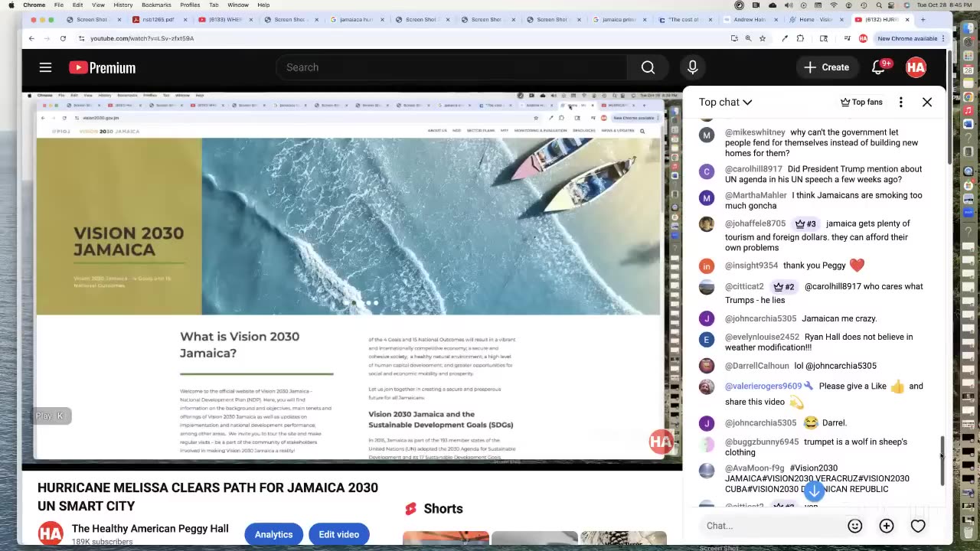The height and width of the screenshot is (551, 980).
Task: Open the HA account avatar menu
Action: tap(916, 67)
